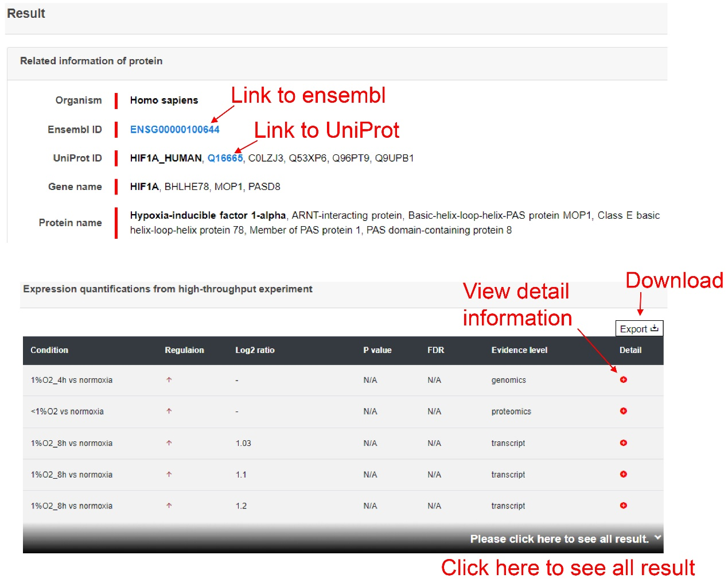This screenshot has width=728, height=582.
Task: Open detail icon for Log2 ratio 1.2 row
Action: click(x=623, y=506)
